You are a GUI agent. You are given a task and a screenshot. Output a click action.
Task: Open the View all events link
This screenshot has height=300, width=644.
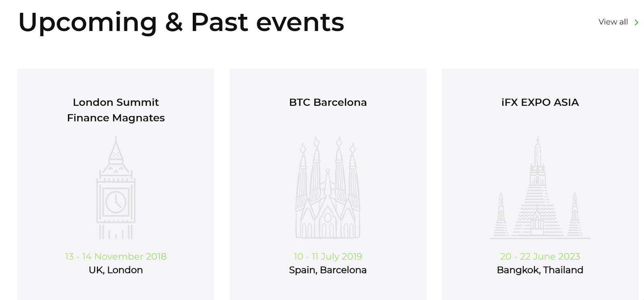coord(613,22)
